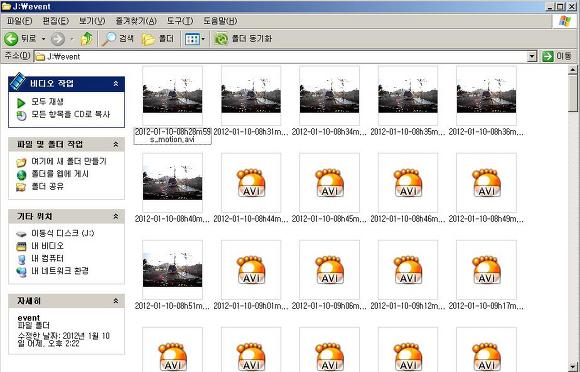The height and width of the screenshot is (372, 580).
Task: Click the green Play All icon
Action: coord(21,102)
